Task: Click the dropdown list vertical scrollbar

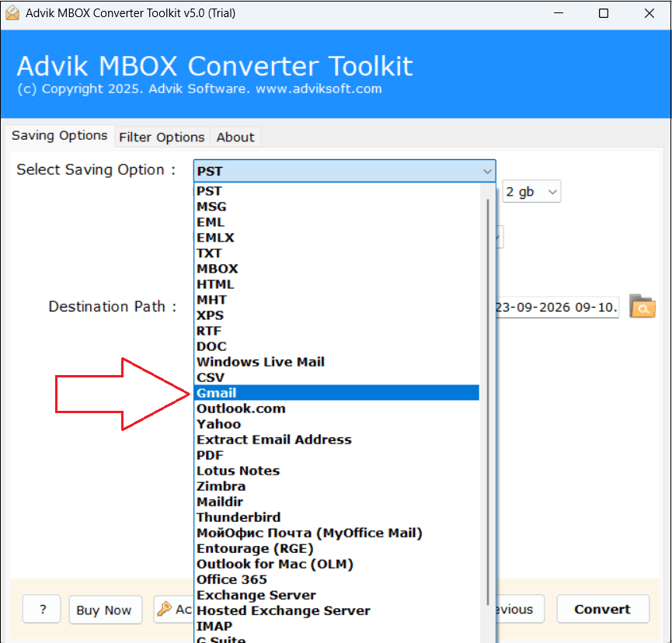Action: [488, 401]
